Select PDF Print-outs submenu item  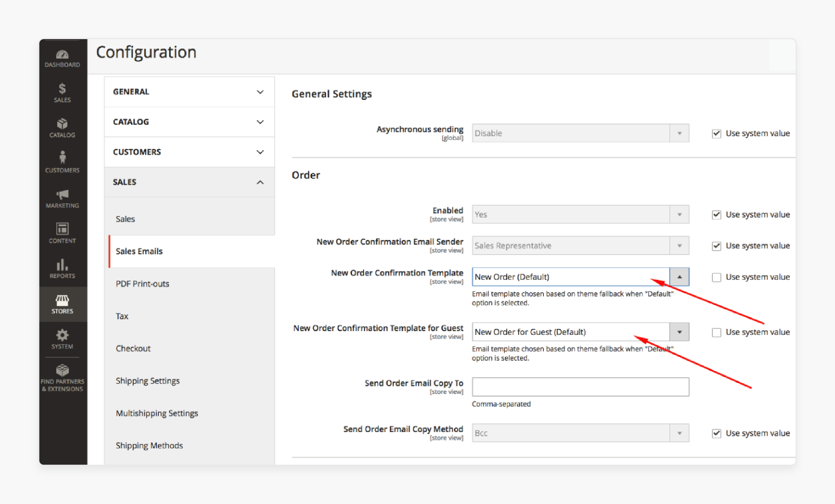click(142, 284)
